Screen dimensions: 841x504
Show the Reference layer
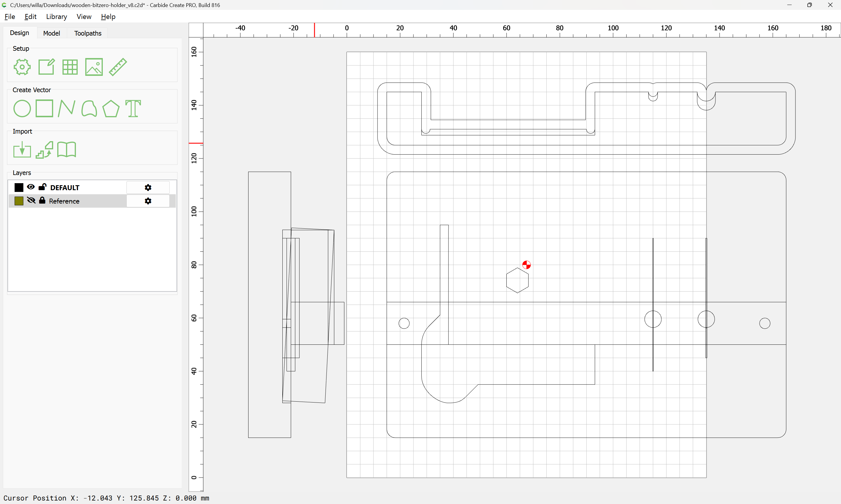point(31,201)
